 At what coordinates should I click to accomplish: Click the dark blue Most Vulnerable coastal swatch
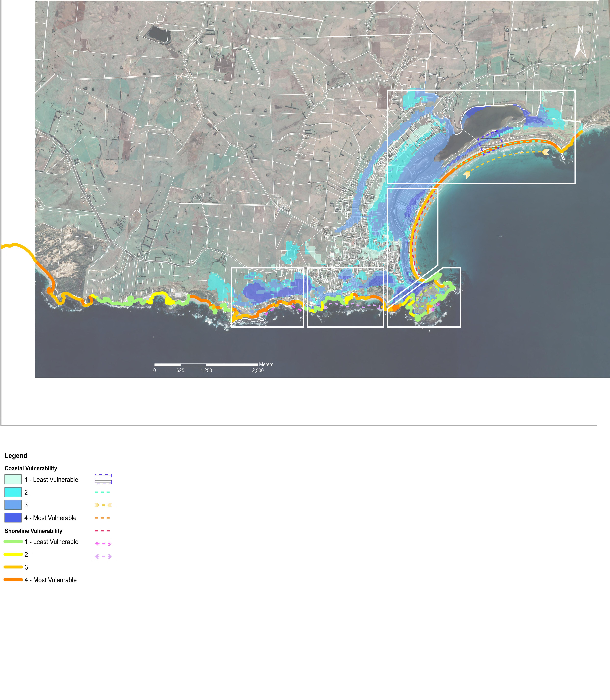13,518
